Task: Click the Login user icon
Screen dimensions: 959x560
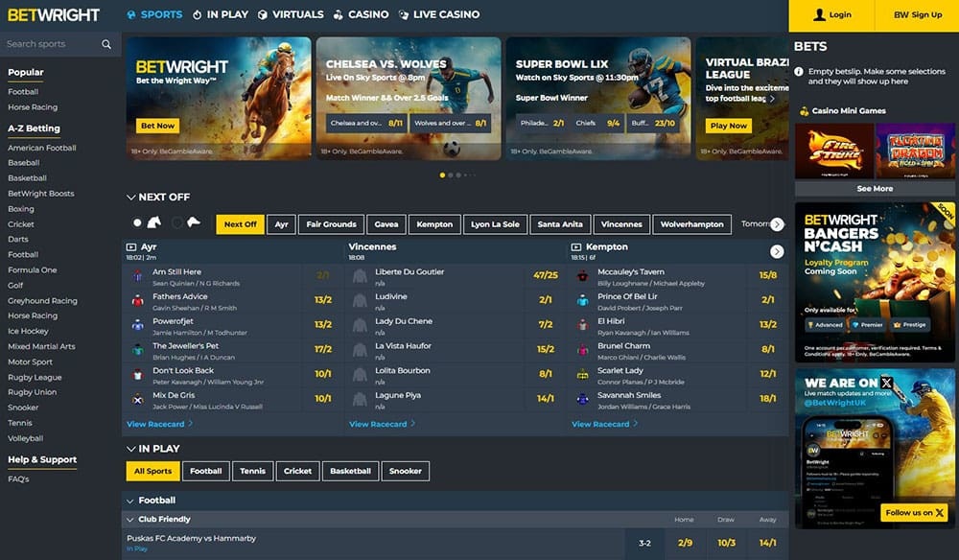Action: pyautogui.click(x=819, y=14)
